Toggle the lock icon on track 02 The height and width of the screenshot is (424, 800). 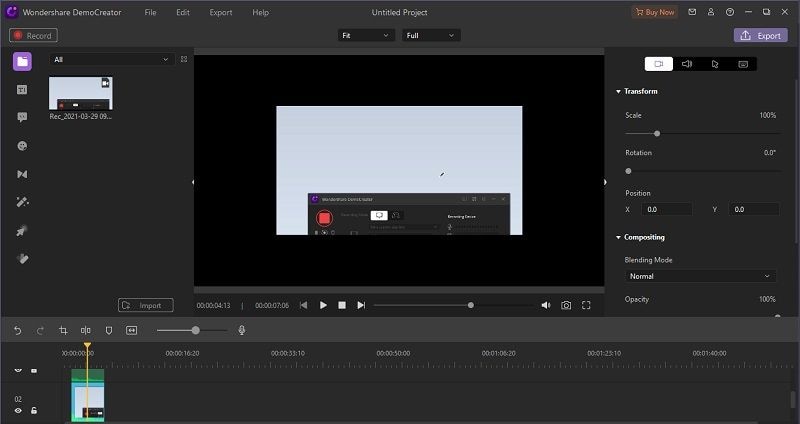pyautogui.click(x=34, y=410)
